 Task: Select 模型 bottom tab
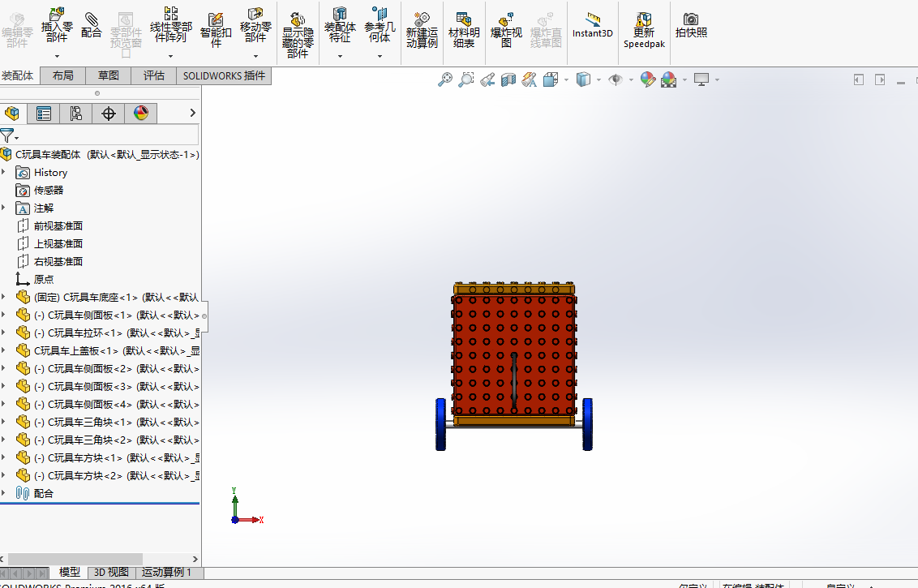point(70,573)
